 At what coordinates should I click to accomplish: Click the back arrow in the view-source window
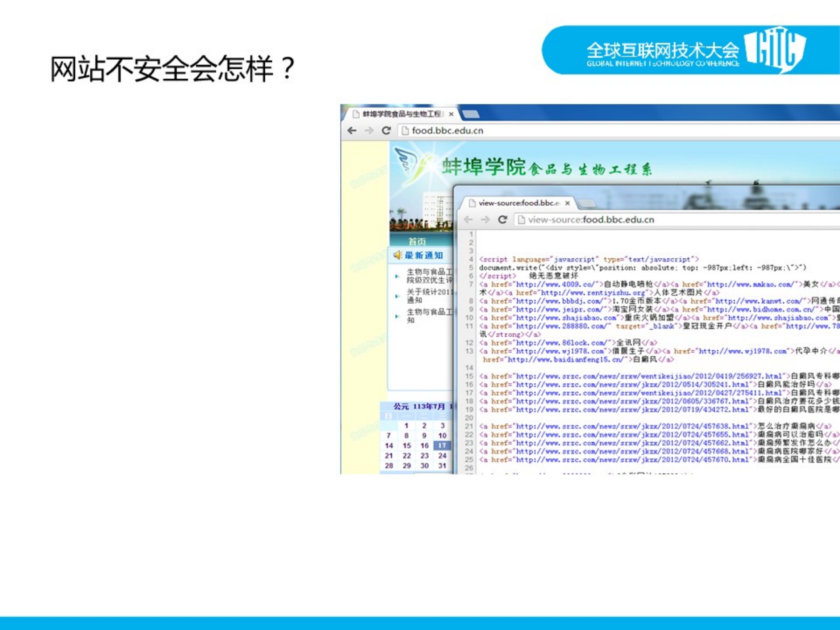point(468,219)
